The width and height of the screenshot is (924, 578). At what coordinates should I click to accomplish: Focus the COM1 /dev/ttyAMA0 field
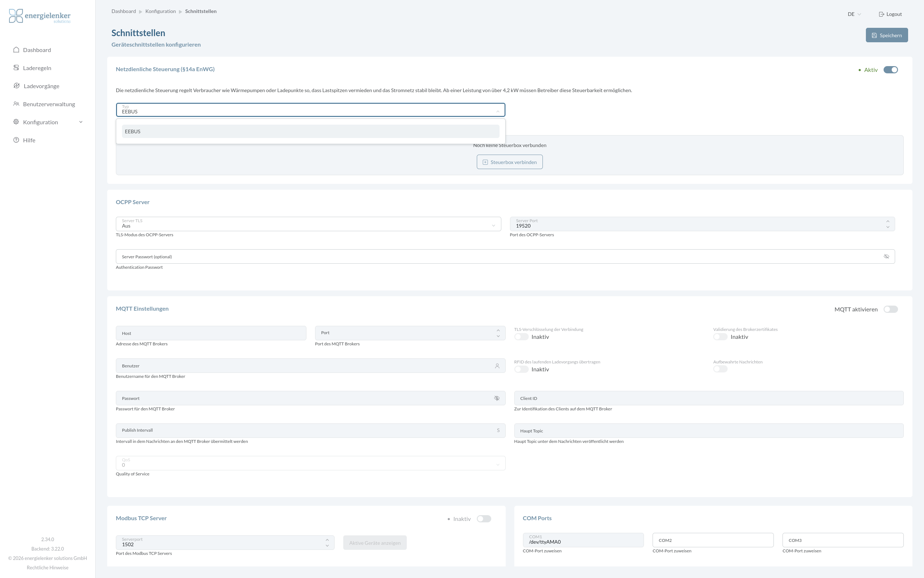[583, 540]
